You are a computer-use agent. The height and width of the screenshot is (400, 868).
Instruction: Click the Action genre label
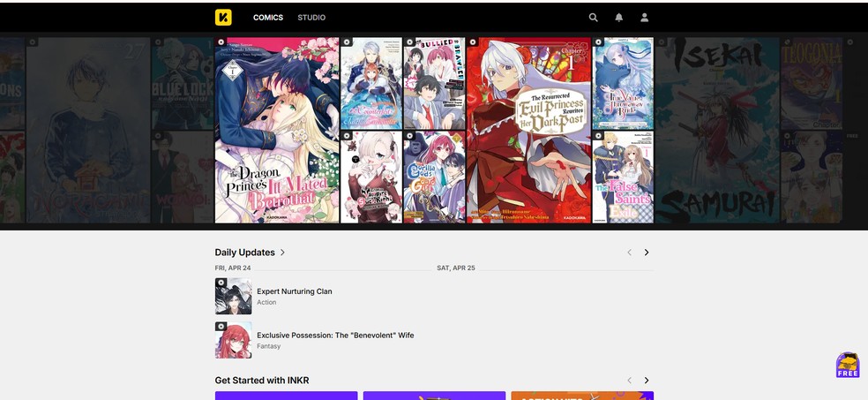[x=266, y=303]
